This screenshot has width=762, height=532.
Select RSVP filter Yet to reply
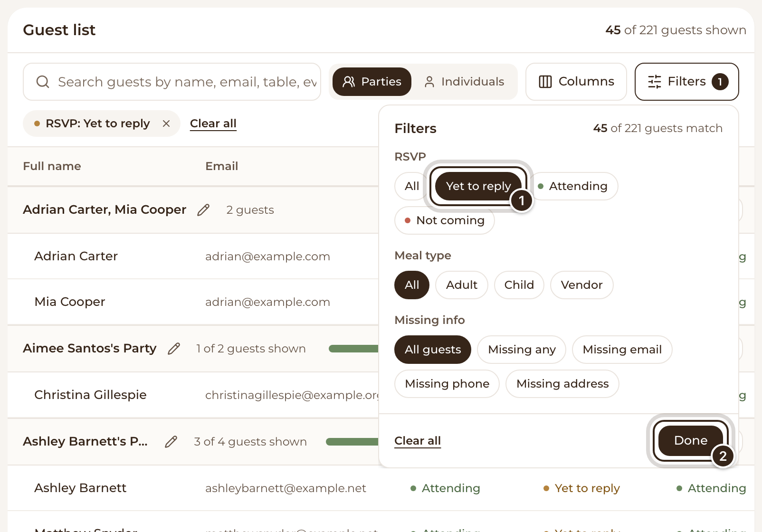[x=478, y=186]
